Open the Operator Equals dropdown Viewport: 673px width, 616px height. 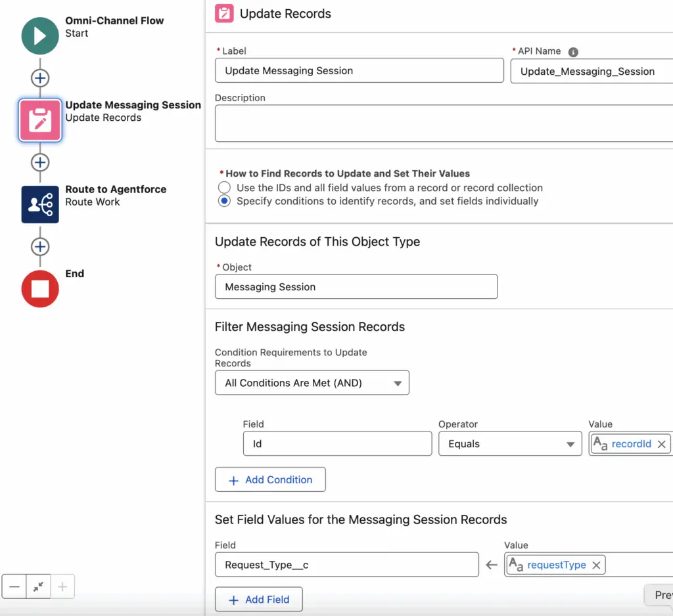coord(510,443)
